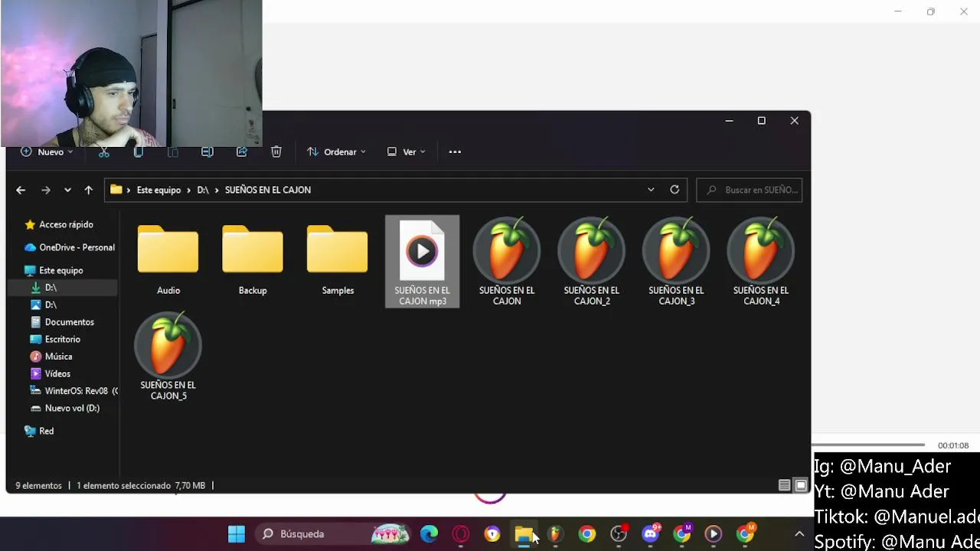Expand the address bar history chevron
This screenshot has height=551, width=980.
coord(651,190)
